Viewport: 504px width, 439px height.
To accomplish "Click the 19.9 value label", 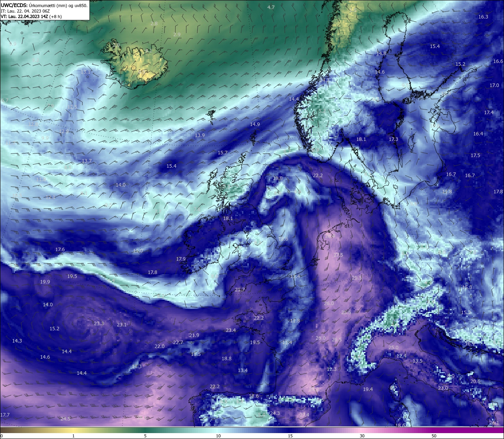I will click(45, 282).
